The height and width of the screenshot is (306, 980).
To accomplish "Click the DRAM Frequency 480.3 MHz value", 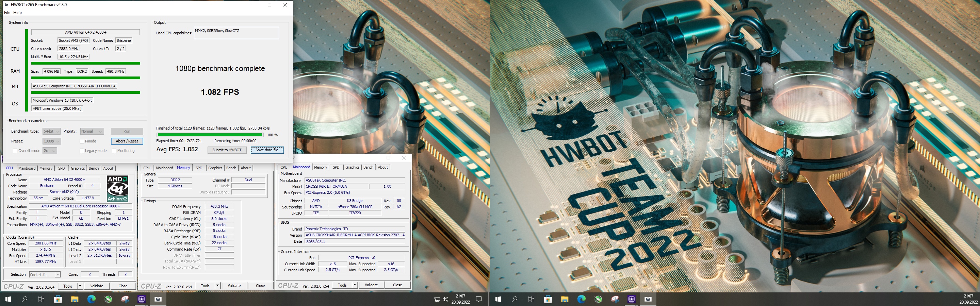I will 219,206.
